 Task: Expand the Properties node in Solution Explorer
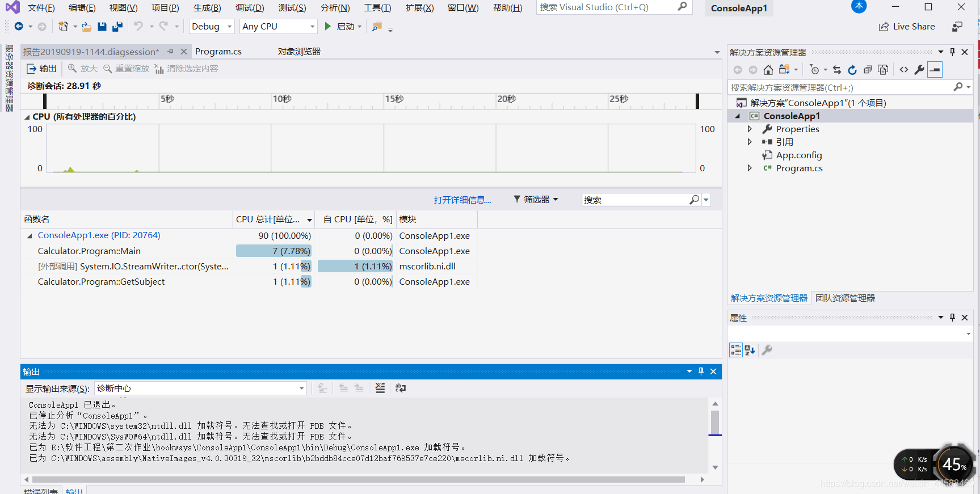tap(750, 129)
